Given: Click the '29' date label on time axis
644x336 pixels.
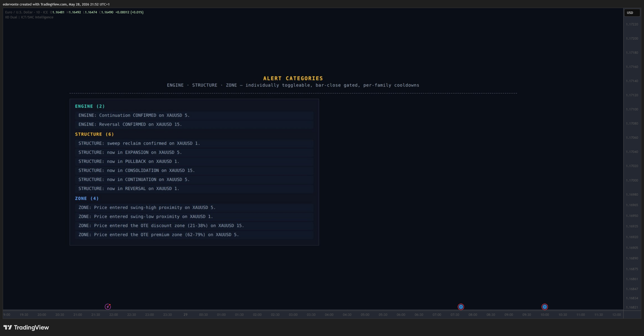Looking at the screenshot, I should [185, 315].
